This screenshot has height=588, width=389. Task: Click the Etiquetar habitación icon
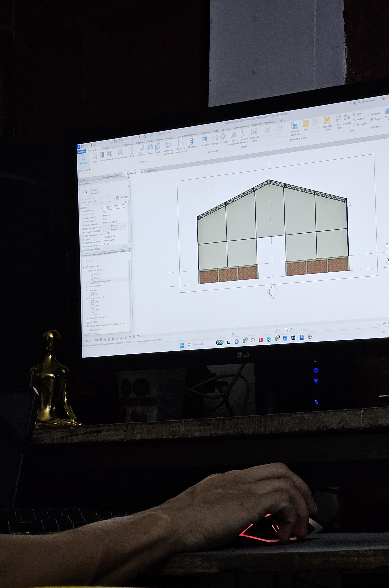[294, 125]
